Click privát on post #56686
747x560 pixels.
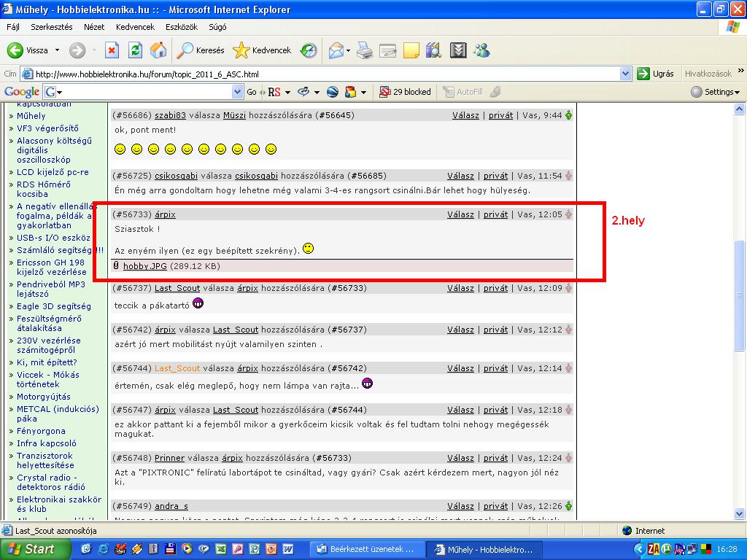tap(500, 115)
